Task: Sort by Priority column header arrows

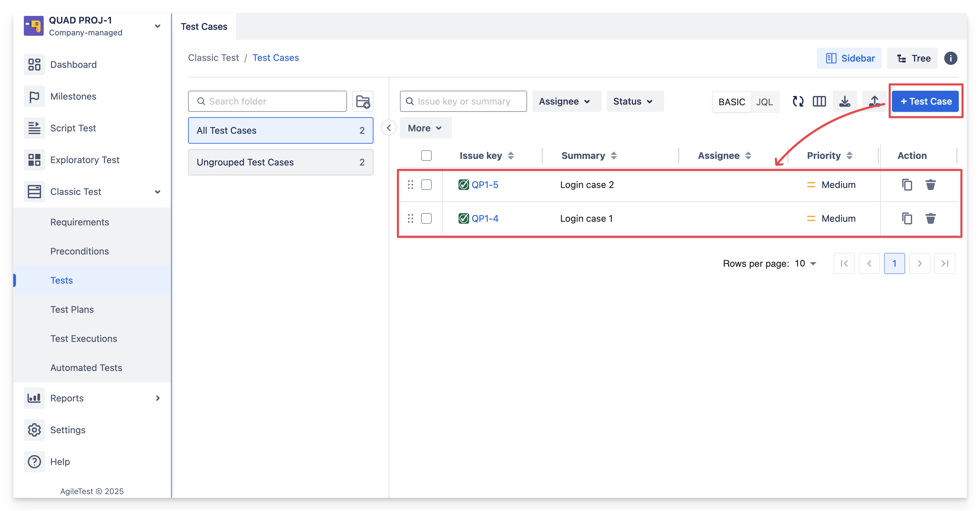Action: (x=850, y=156)
